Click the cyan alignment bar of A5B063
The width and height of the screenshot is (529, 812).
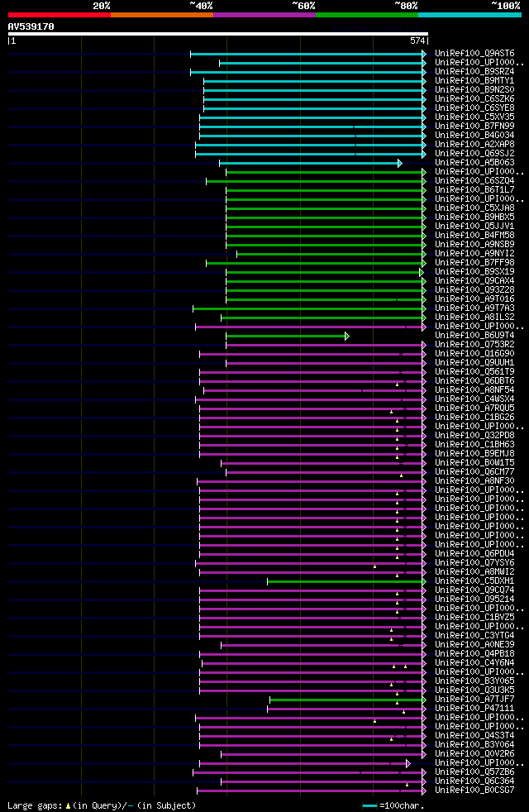(x=311, y=163)
